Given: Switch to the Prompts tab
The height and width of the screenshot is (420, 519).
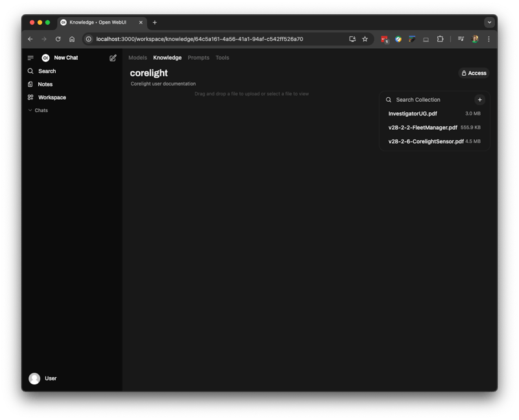Looking at the screenshot, I should pos(199,58).
